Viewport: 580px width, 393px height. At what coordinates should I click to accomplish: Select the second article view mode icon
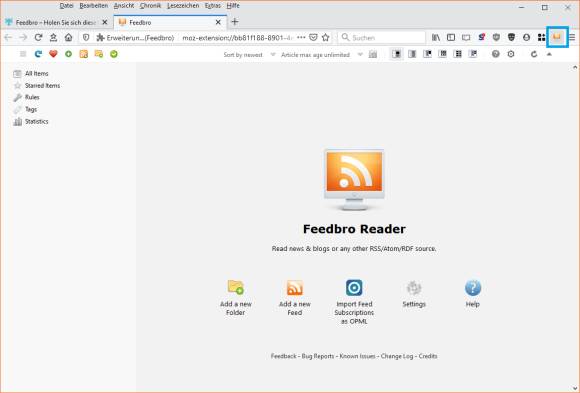[412, 54]
